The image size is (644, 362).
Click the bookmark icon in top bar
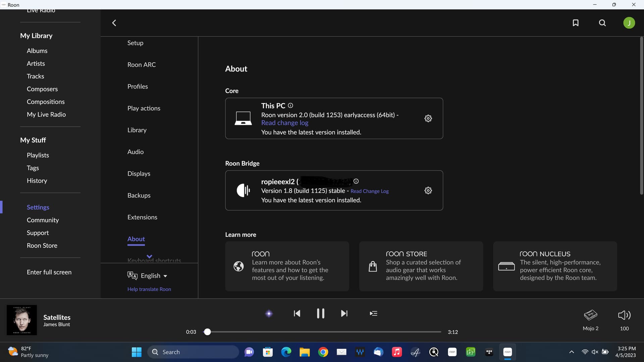click(576, 23)
